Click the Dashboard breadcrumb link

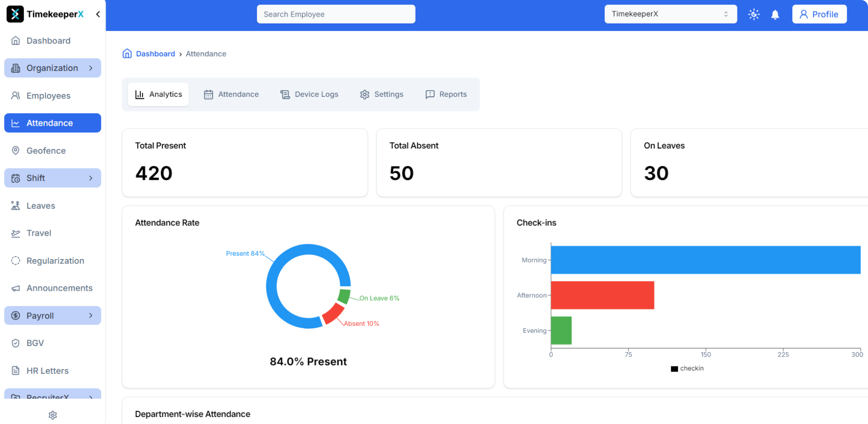tap(155, 54)
